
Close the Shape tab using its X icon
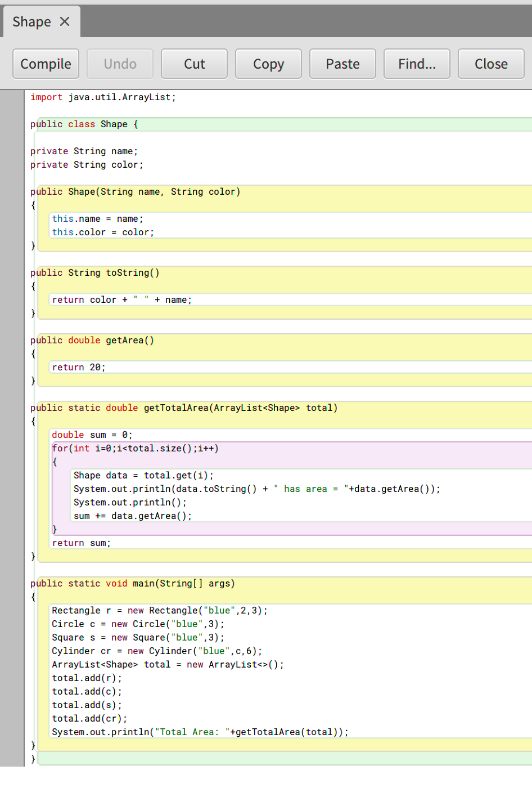click(64, 21)
